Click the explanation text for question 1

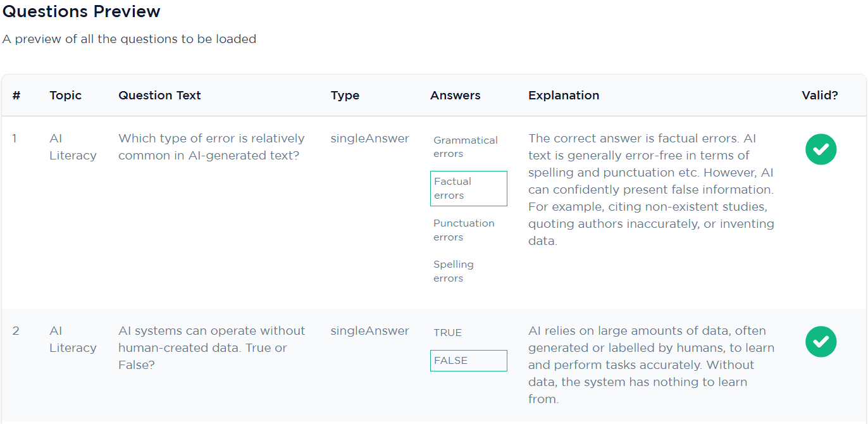tap(652, 190)
